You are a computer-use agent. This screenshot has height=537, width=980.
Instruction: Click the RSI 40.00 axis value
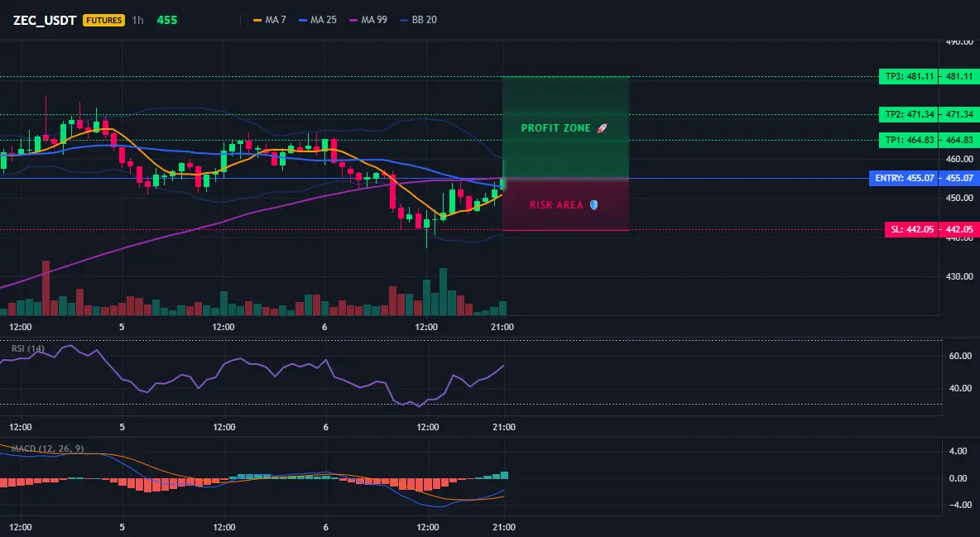tap(960, 388)
